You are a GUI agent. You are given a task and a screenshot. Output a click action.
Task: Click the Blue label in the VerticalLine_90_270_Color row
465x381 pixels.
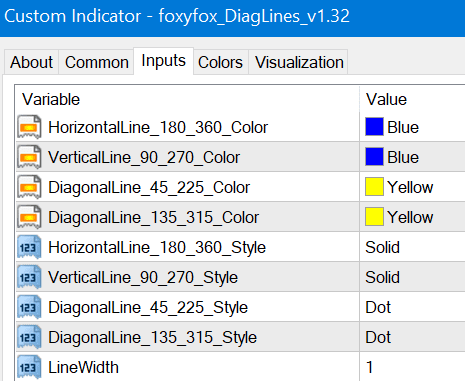pyautogui.click(x=403, y=157)
